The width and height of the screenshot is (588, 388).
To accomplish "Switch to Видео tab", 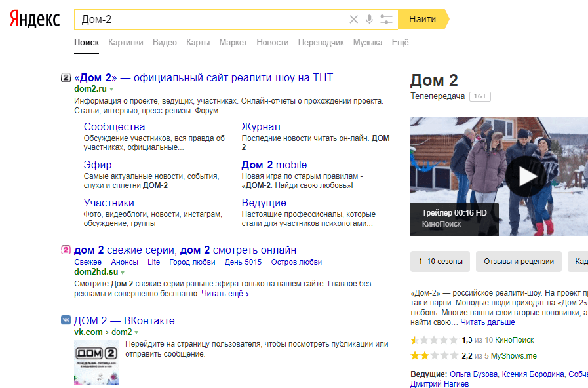I will click(x=165, y=43).
